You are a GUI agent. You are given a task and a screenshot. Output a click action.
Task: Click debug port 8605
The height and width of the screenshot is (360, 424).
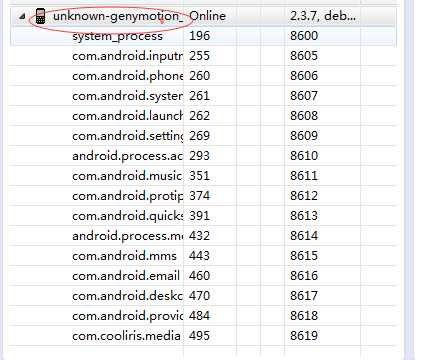(x=304, y=56)
